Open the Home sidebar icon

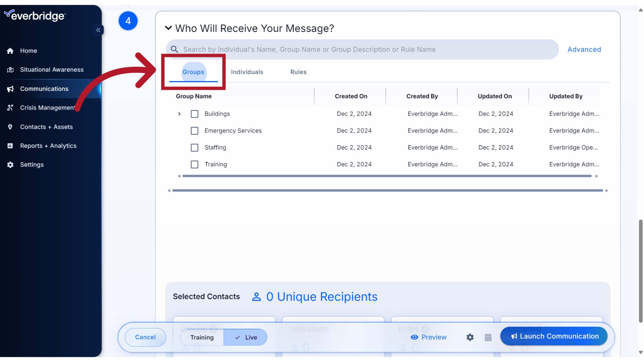(x=29, y=51)
